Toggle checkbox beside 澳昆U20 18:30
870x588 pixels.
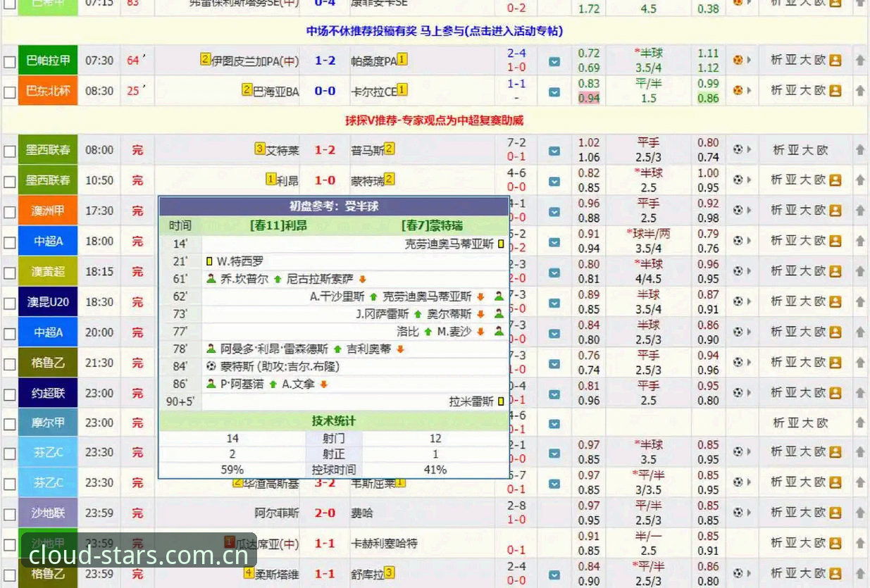pyautogui.click(x=9, y=303)
